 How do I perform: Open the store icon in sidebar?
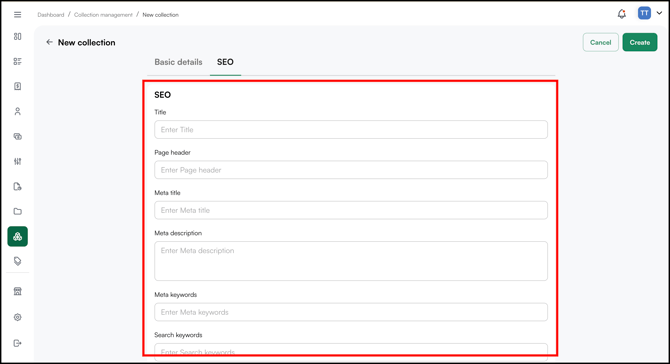pyautogui.click(x=18, y=291)
